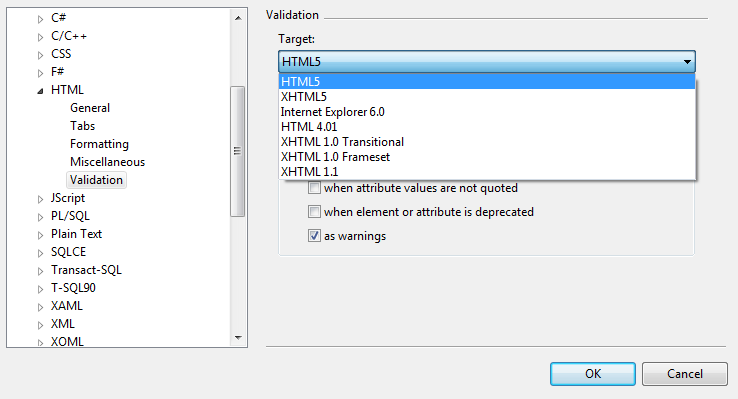
Task: Choose XHTML 1.0 Transitional target
Action: coord(487,142)
